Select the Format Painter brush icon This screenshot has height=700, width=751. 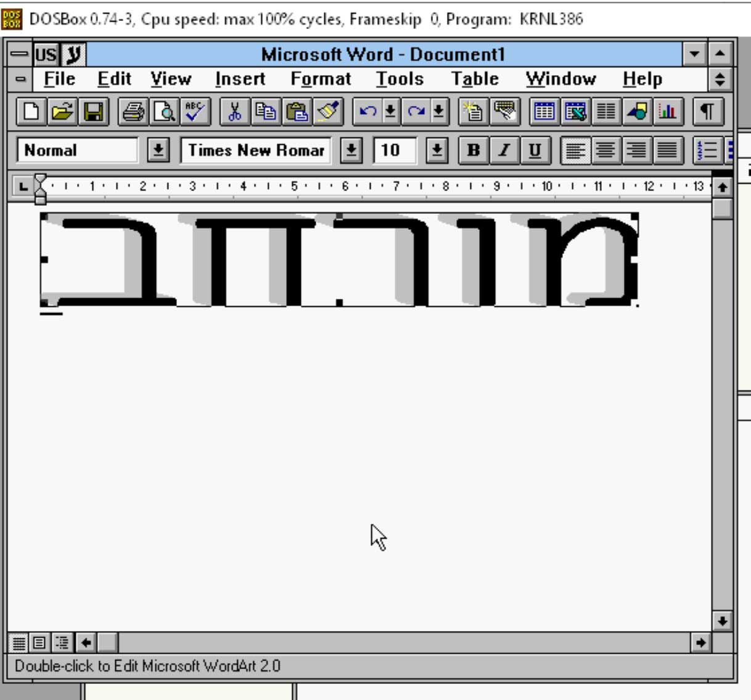tap(329, 112)
